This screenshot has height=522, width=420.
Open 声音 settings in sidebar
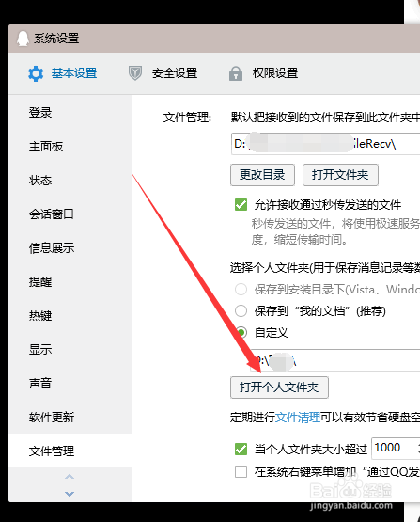pos(40,383)
